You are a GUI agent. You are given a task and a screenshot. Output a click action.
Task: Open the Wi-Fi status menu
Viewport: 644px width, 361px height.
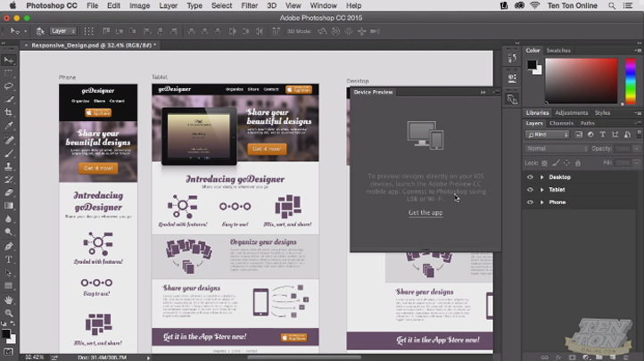(534, 5)
